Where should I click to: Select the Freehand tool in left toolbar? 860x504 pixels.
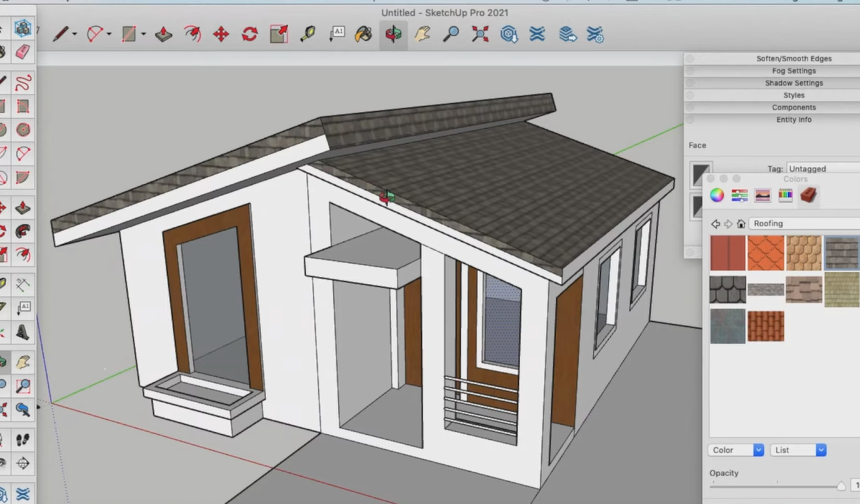click(x=23, y=82)
